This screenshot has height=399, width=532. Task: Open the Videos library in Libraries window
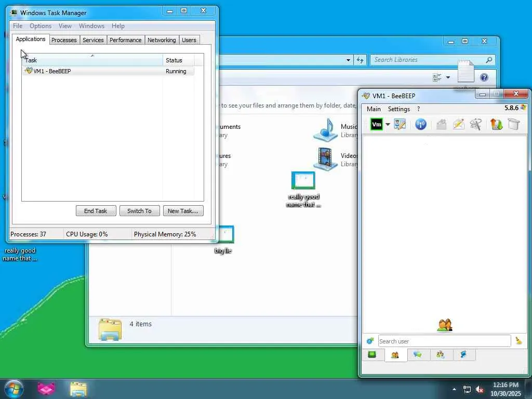[x=336, y=159]
